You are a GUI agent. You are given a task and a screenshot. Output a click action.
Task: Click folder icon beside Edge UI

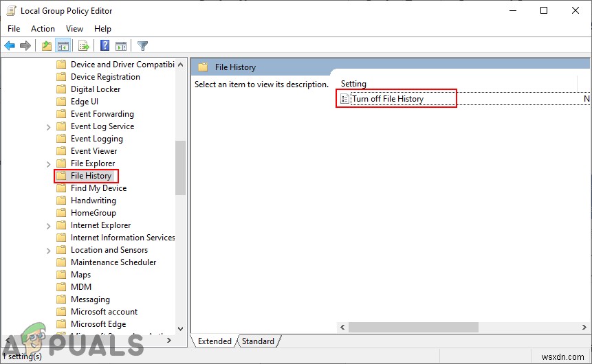tap(61, 102)
